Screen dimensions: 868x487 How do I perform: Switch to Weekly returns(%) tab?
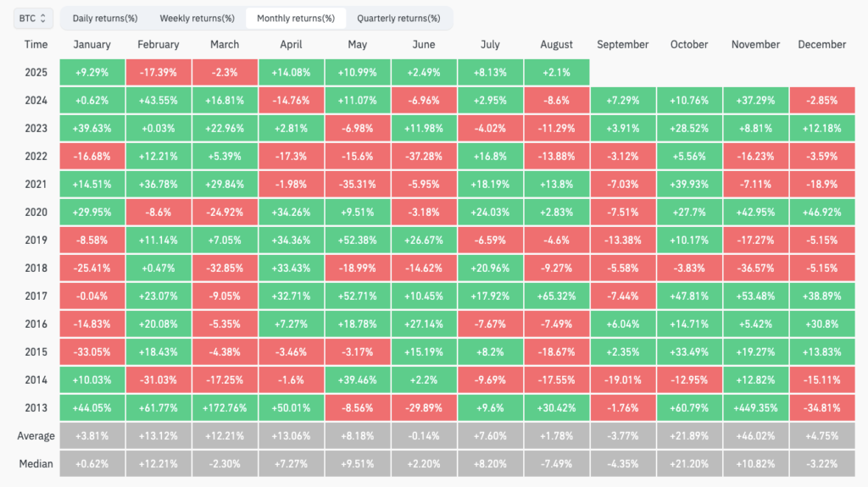(x=197, y=18)
